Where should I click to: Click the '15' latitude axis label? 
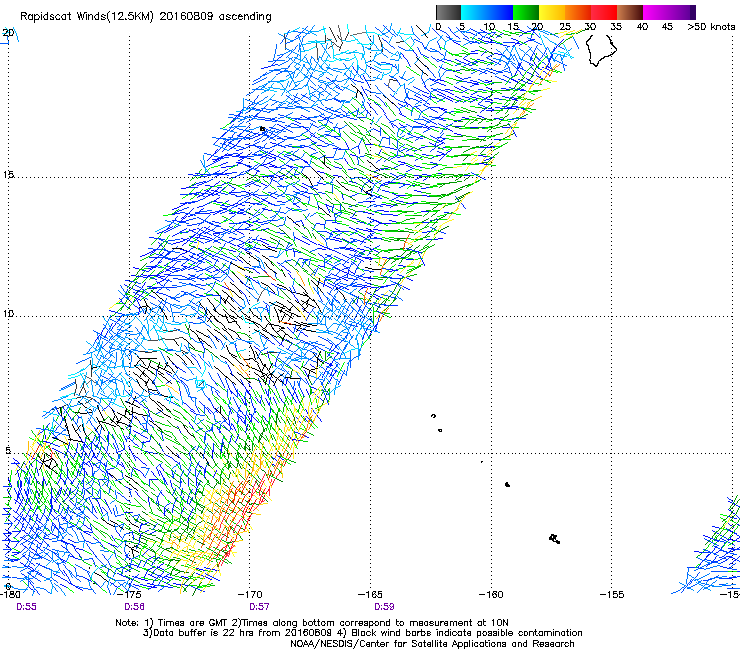[8, 175]
